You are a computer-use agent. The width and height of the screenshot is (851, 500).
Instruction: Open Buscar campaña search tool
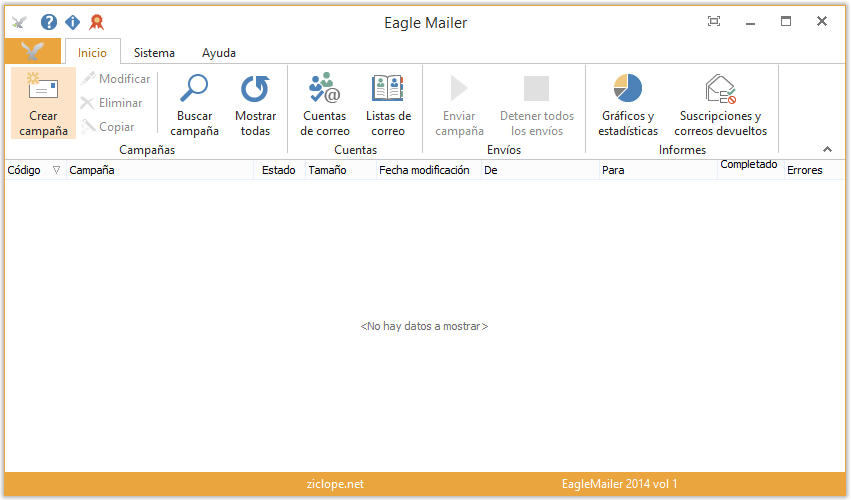click(x=194, y=104)
